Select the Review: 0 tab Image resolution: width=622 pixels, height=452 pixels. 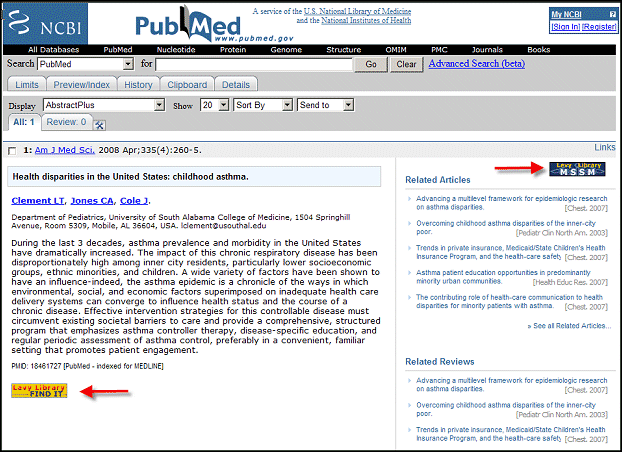(x=66, y=122)
